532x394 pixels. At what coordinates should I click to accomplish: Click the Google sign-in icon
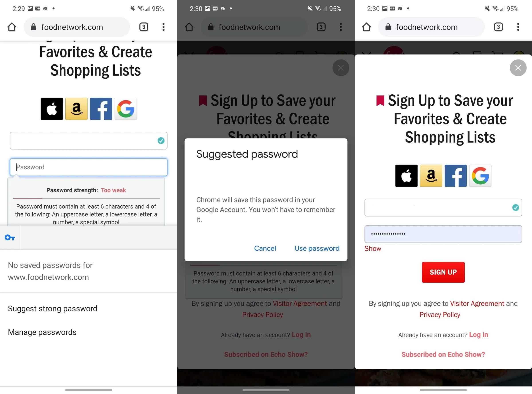[x=480, y=175]
